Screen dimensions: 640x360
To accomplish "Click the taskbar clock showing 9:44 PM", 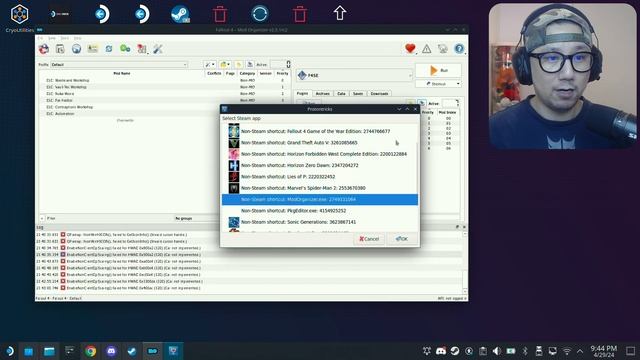I will [x=604, y=351].
